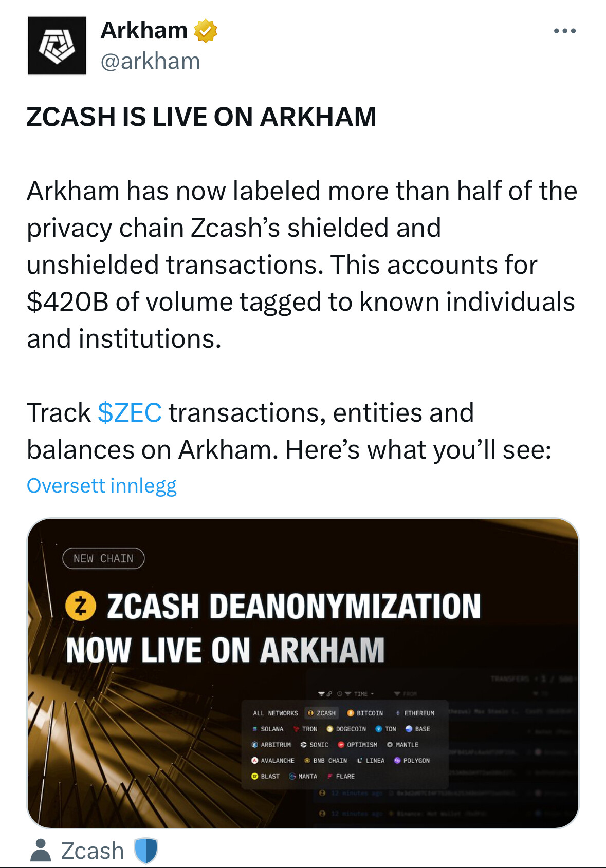Select ZCASH in the network list
The image size is (606, 868).
pos(322,713)
